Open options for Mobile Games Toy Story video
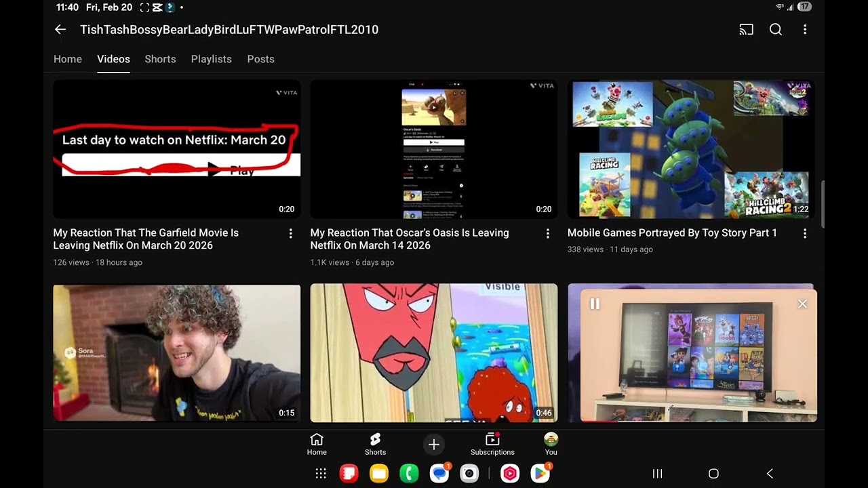The width and height of the screenshot is (868, 488). click(805, 233)
